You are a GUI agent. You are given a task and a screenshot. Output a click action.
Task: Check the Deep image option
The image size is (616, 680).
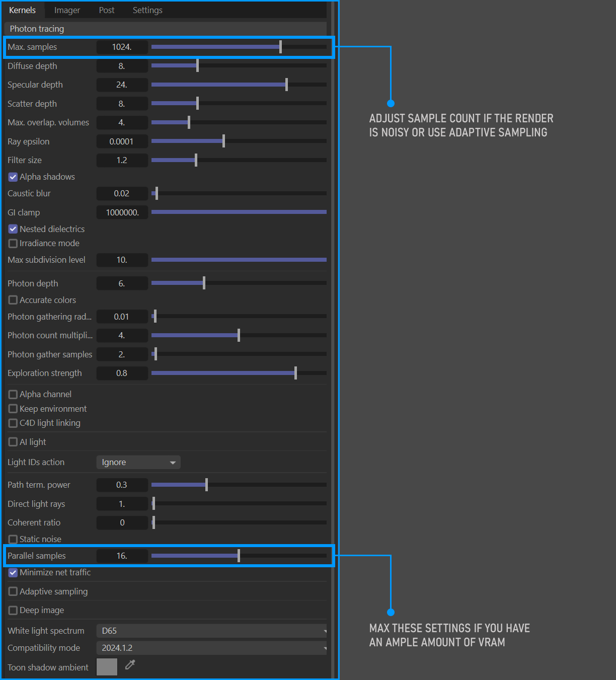click(13, 611)
